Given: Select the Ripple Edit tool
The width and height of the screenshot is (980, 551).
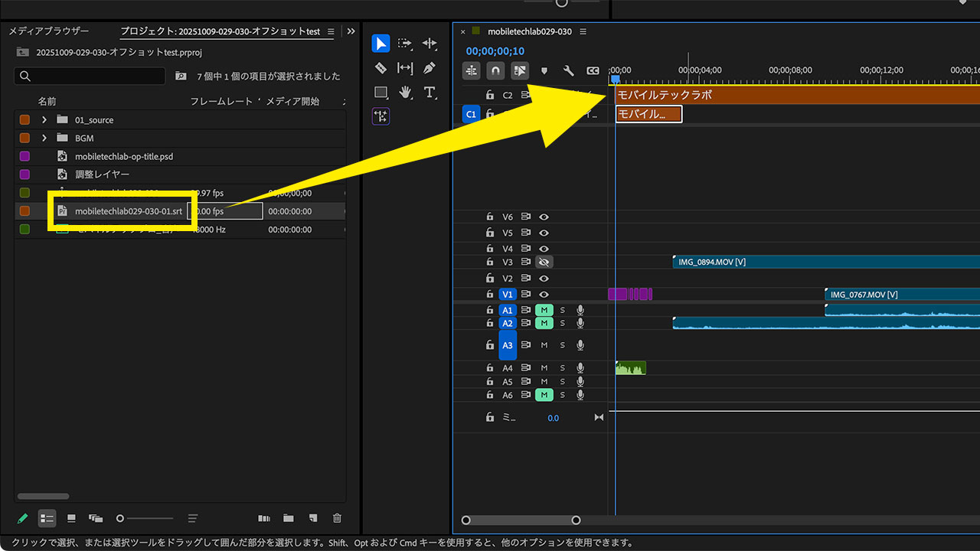Looking at the screenshot, I should (430, 44).
